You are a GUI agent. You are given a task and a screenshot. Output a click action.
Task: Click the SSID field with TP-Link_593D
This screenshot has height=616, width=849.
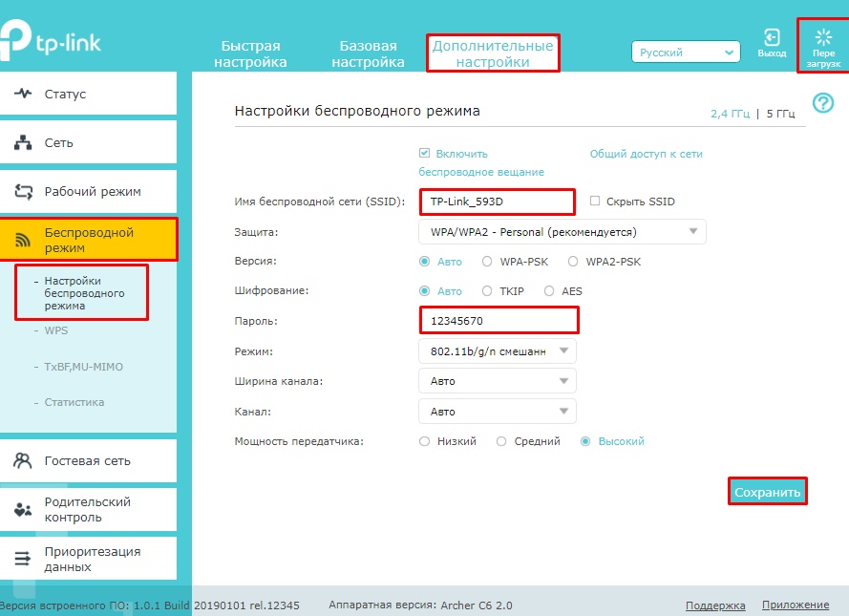[x=497, y=202]
